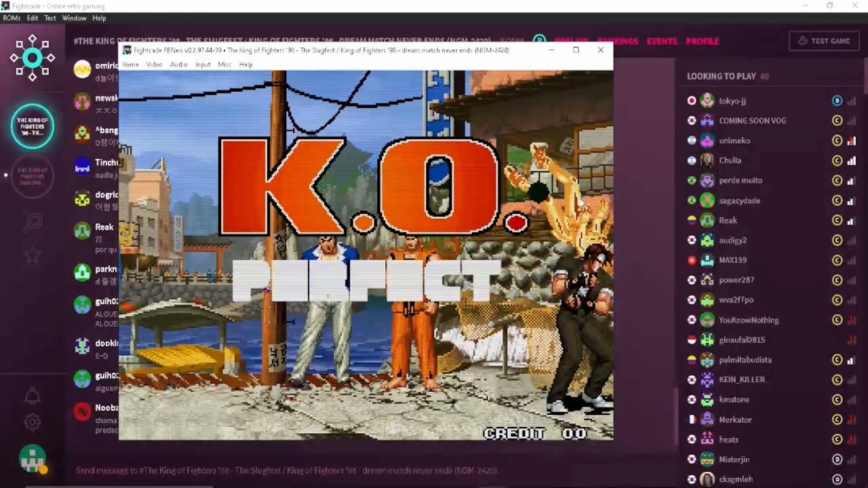The image size is (868, 488).
Task: Open the Video menu in FBNeo
Action: 154,64
